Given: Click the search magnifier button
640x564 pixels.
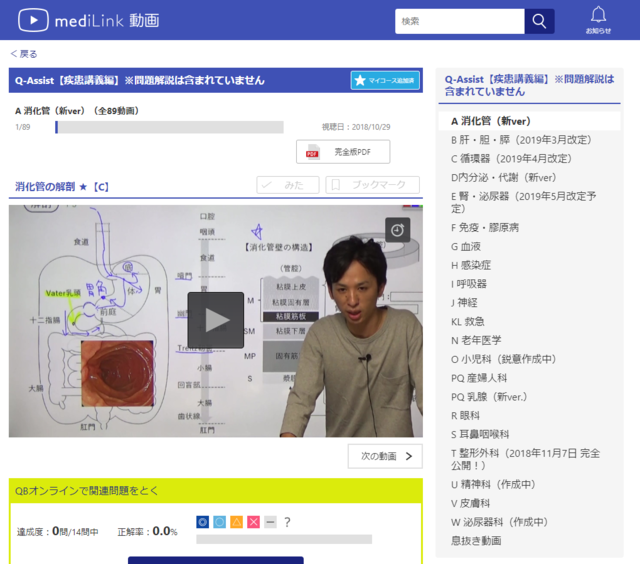Looking at the screenshot, I should pos(539,21).
